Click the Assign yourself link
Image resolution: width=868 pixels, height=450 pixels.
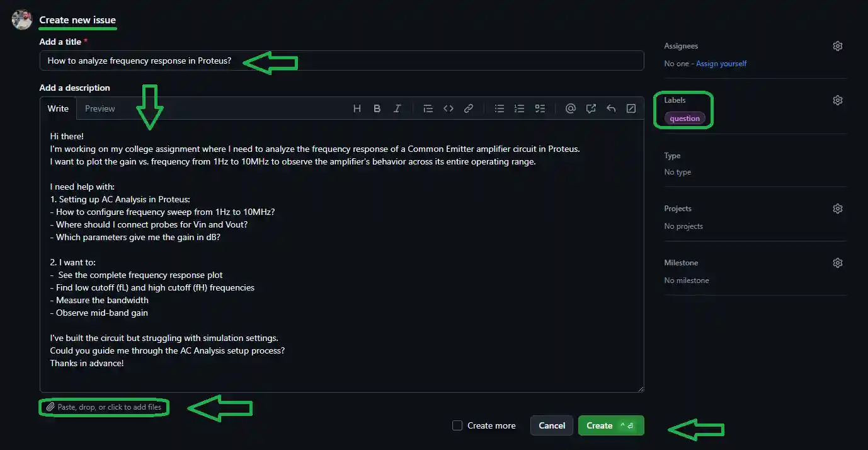point(721,64)
